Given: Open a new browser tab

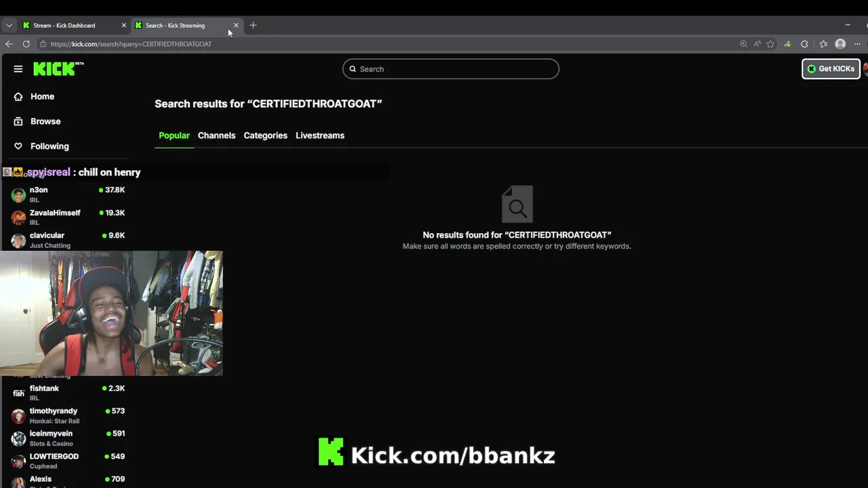Looking at the screenshot, I should [253, 25].
